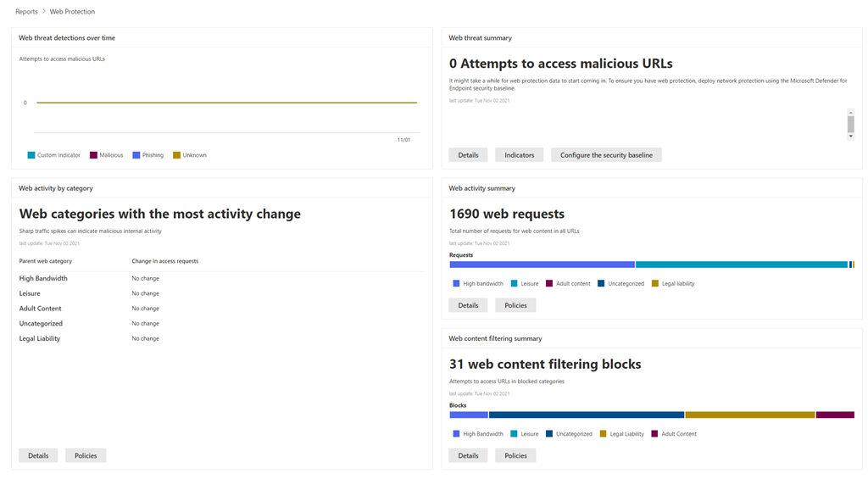
Task: Select the Legal Liability category row
Action: point(40,338)
